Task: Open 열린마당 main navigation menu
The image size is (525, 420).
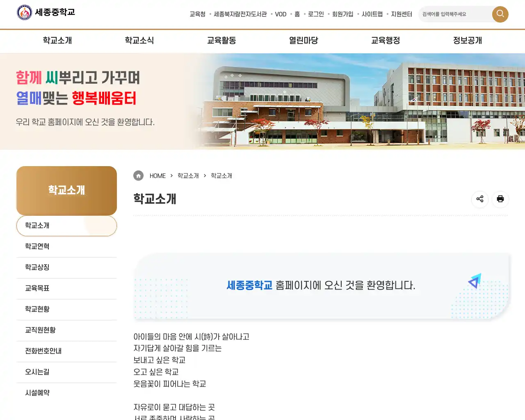Action: coord(304,40)
